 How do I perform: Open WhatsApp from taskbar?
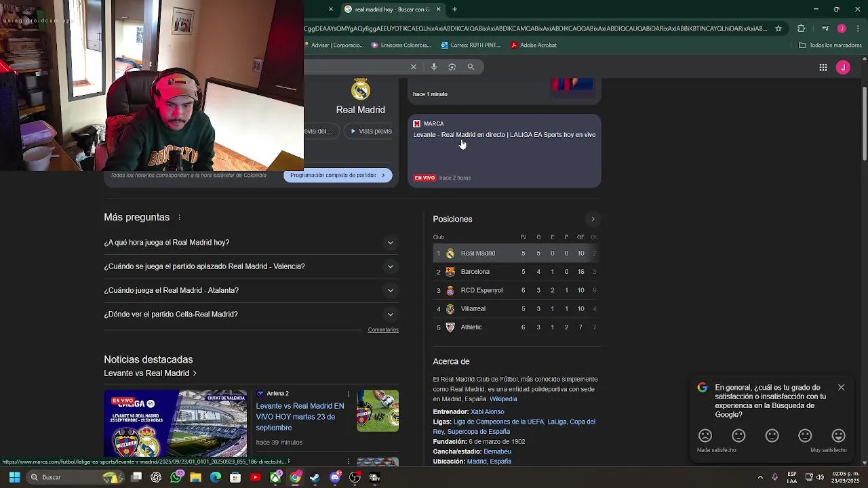pyautogui.click(x=176, y=477)
